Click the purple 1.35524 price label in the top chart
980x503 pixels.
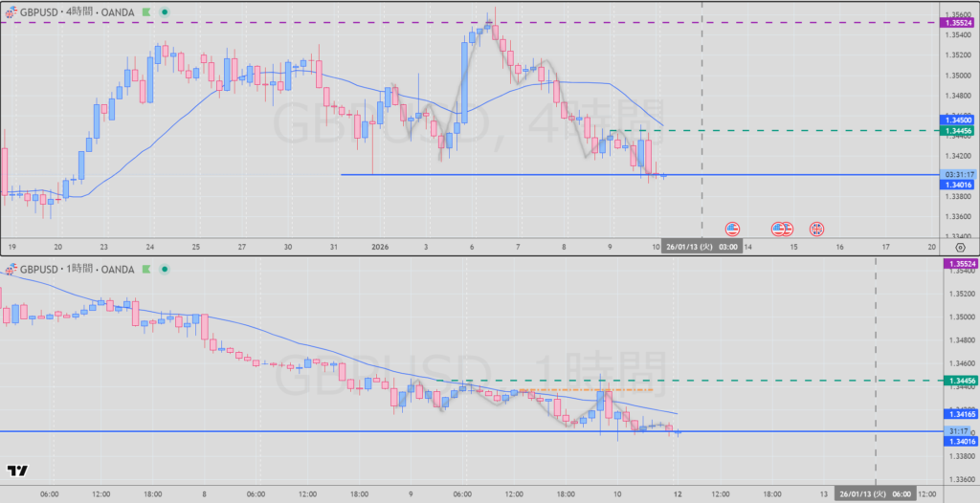(958, 22)
